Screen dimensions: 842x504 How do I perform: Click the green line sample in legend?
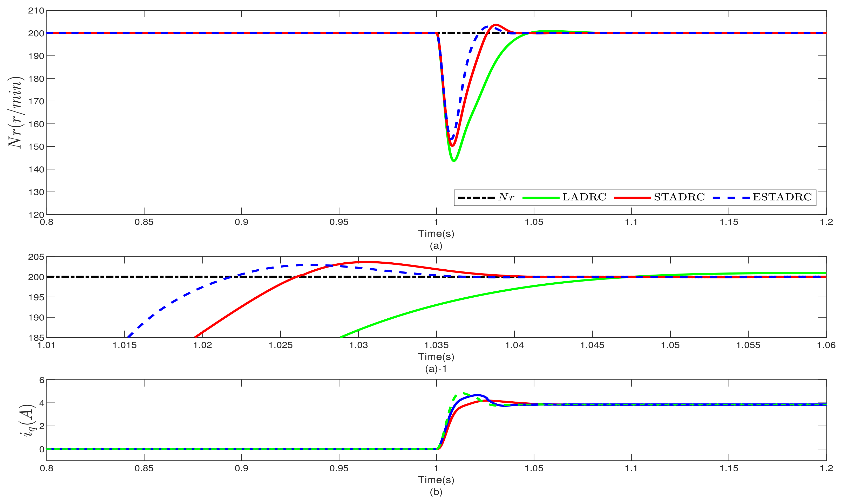(541, 198)
